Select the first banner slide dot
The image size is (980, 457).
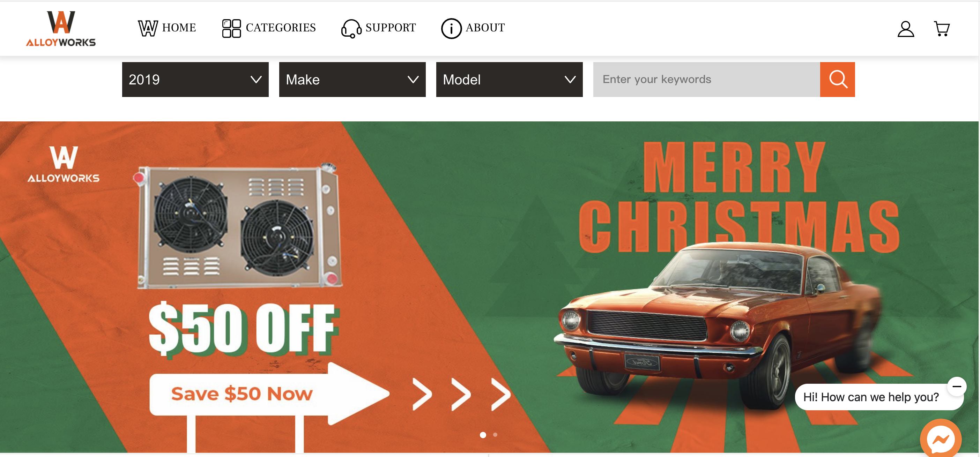(483, 435)
